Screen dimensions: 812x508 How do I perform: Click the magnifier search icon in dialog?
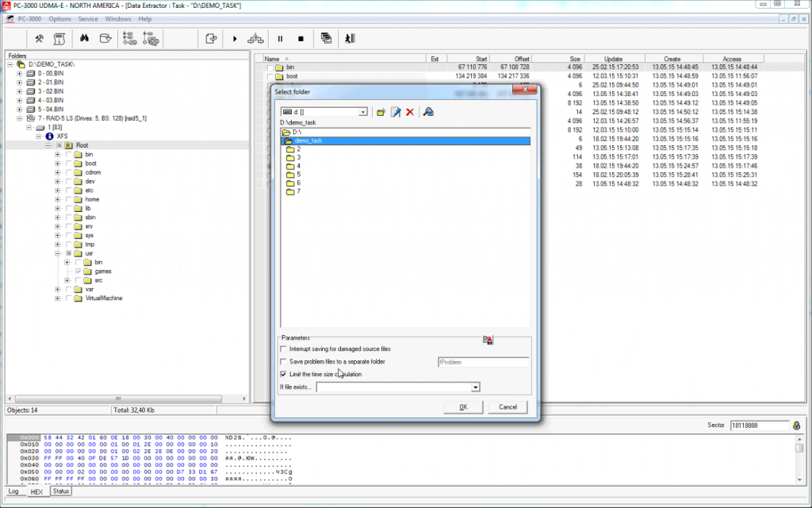[x=428, y=113]
